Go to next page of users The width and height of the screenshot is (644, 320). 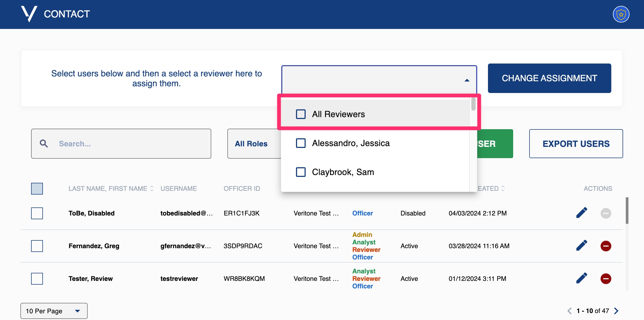pyautogui.click(x=616, y=311)
